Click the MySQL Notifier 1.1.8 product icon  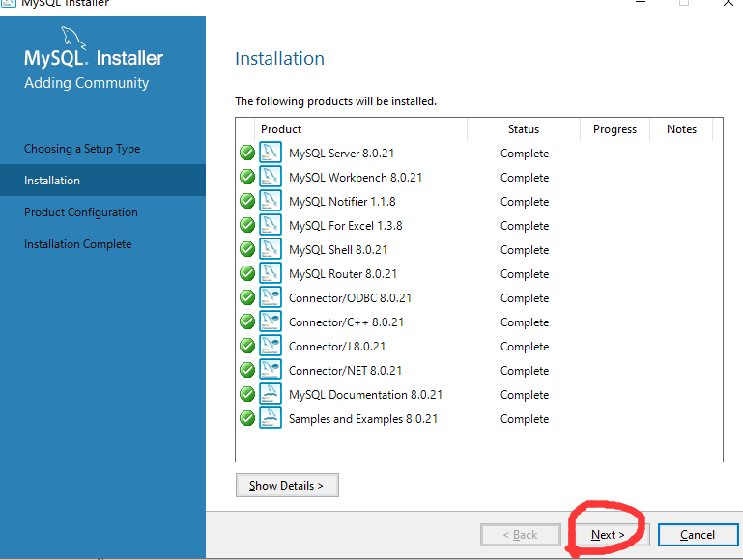pyautogui.click(x=271, y=201)
